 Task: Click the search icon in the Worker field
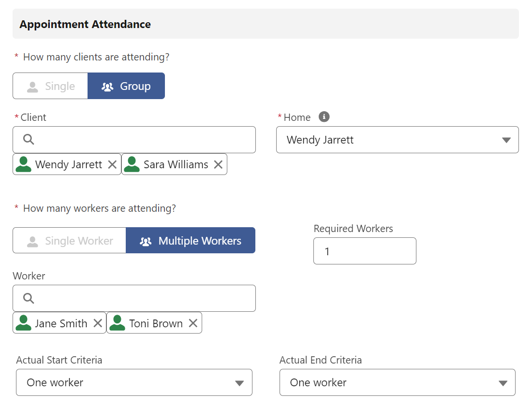[x=28, y=298]
